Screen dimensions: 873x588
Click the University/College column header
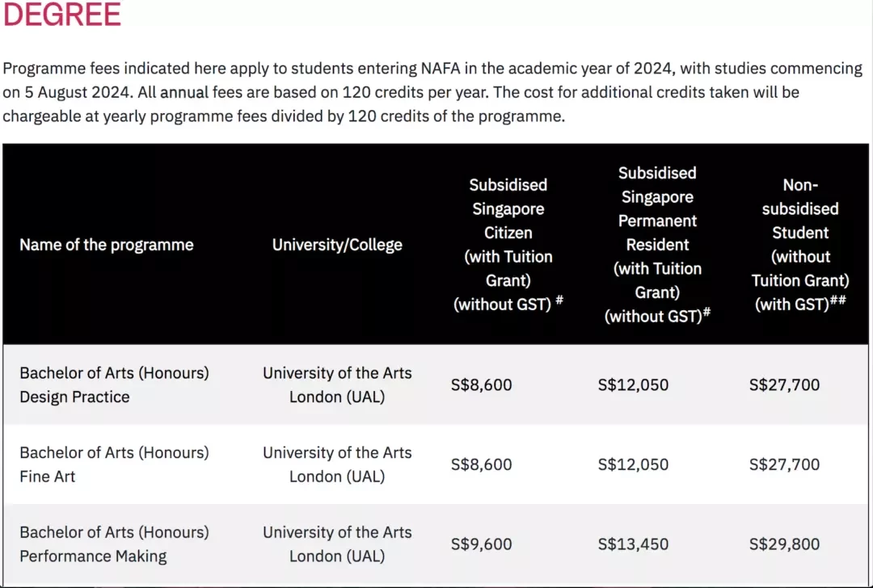337,245
